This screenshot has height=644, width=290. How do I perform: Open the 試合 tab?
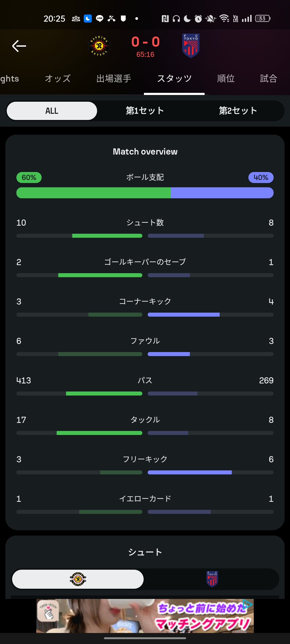click(269, 79)
